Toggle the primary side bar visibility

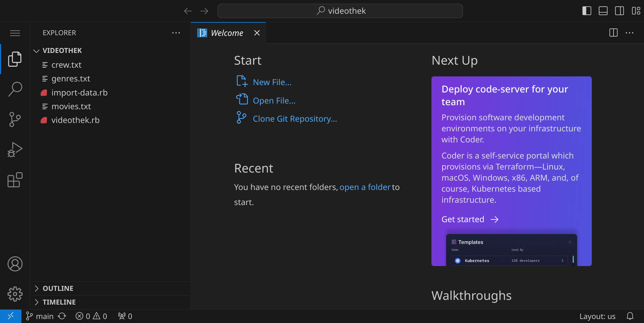point(586,11)
